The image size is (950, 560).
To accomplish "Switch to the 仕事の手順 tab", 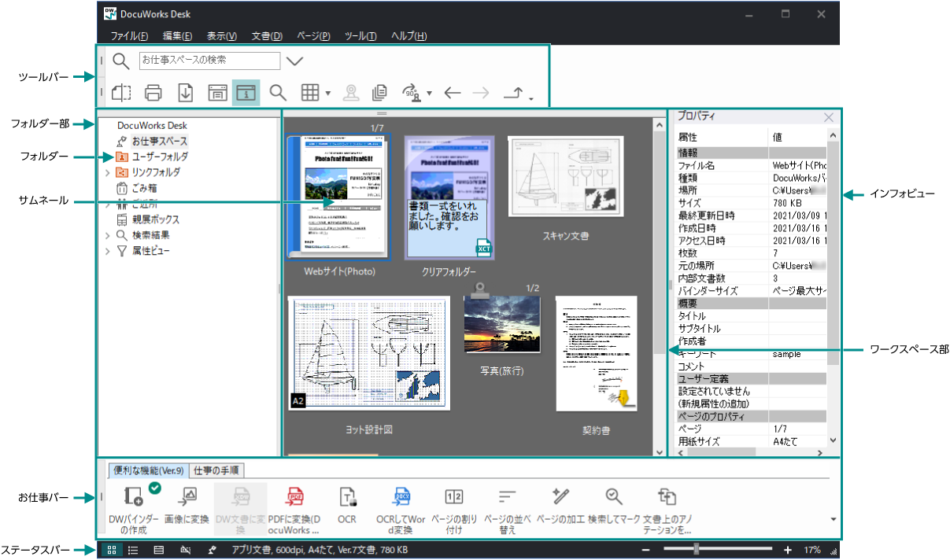I will click(x=217, y=470).
